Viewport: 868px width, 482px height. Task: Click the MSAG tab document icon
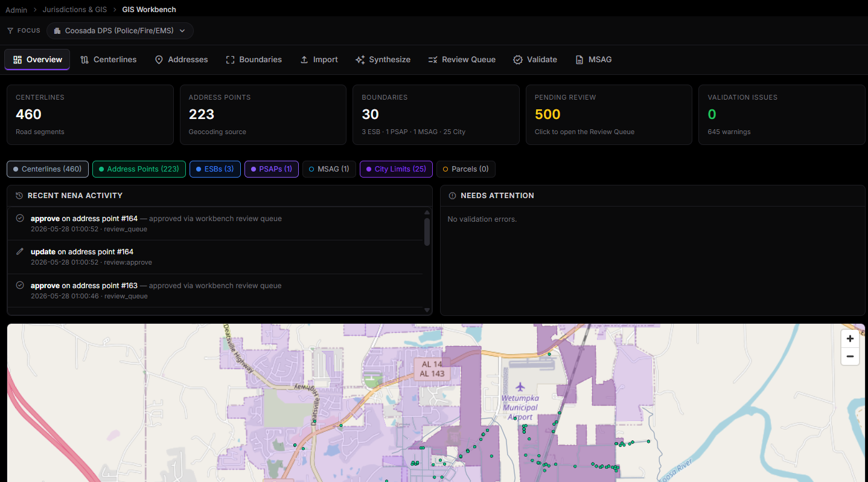point(579,60)
